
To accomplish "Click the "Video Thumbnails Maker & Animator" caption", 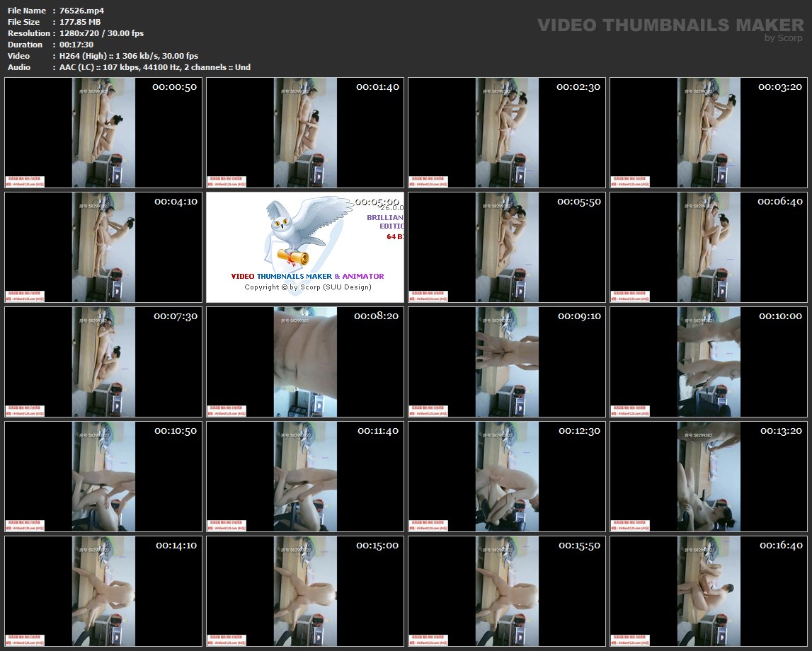I will pyautogui.click(x=307, y=276).
